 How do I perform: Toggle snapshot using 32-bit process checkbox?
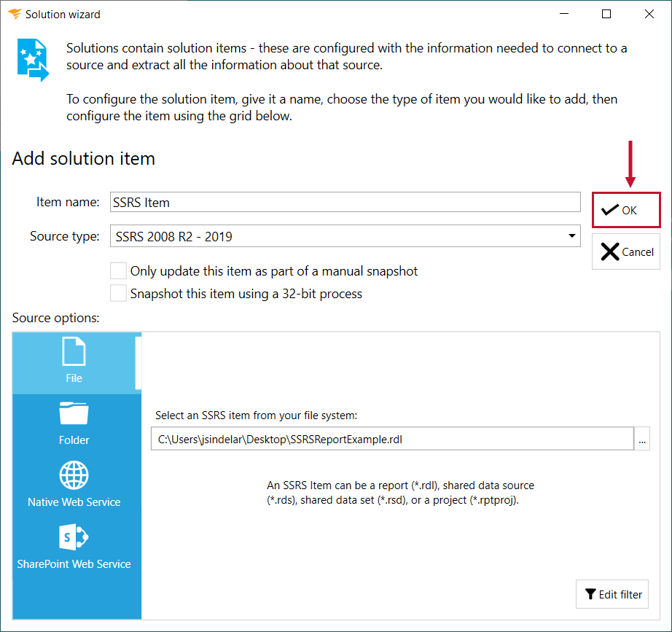click(x=118, y=294)
